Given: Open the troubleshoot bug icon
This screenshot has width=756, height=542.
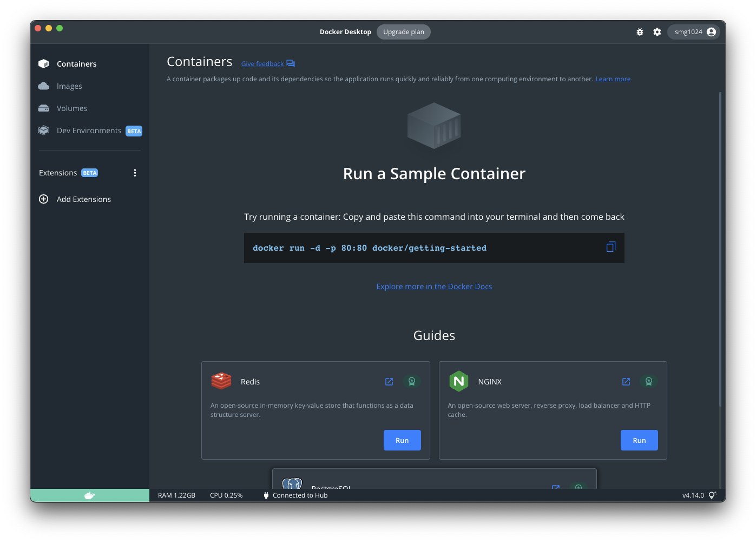Looking at the screenshot, I should (x=640, y=32).
